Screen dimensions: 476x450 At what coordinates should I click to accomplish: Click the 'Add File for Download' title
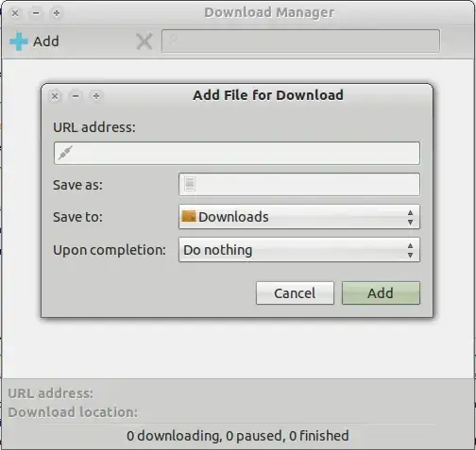268,95
